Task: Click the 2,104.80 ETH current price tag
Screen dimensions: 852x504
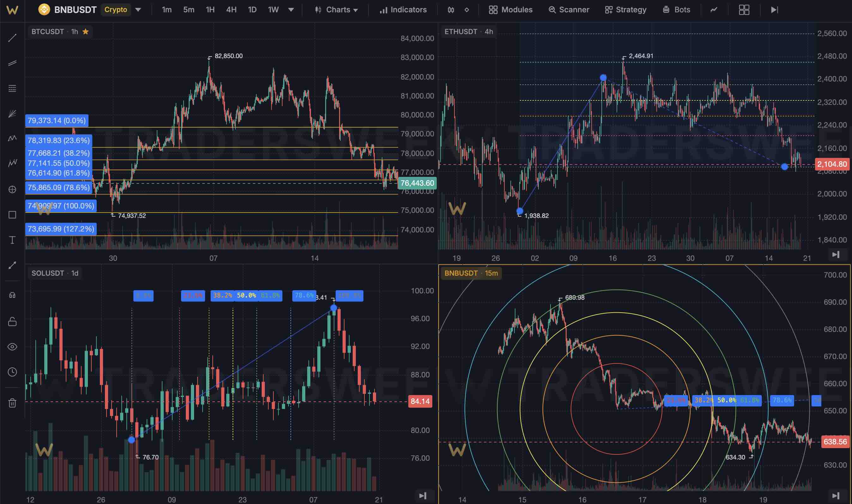Action: (x=832, y=164)
